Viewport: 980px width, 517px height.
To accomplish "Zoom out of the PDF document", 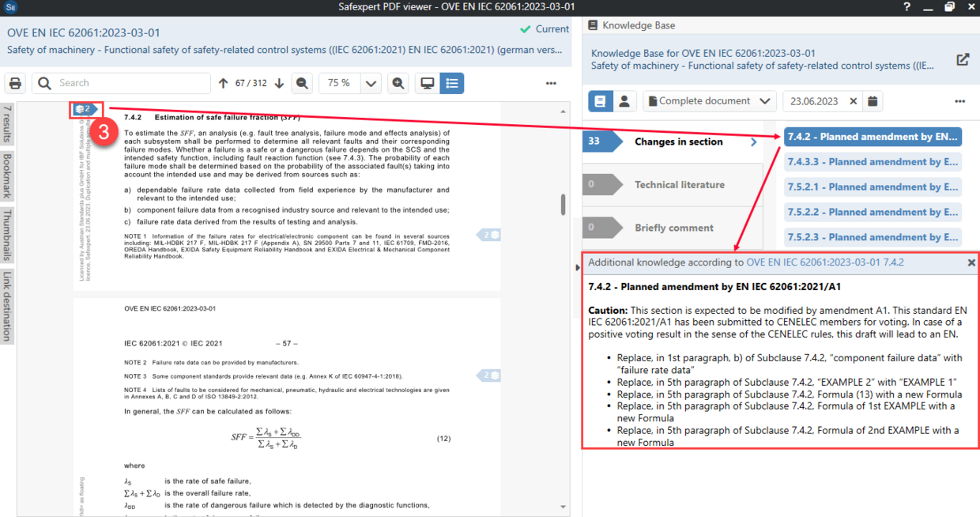I will [302, 82].
